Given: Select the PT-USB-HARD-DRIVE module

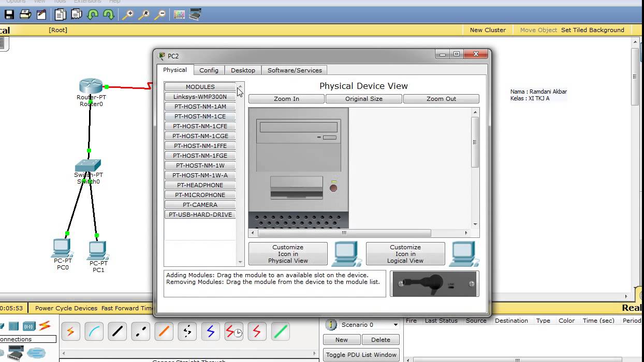Looking at the screenshot, I should [x=200, y=215].
